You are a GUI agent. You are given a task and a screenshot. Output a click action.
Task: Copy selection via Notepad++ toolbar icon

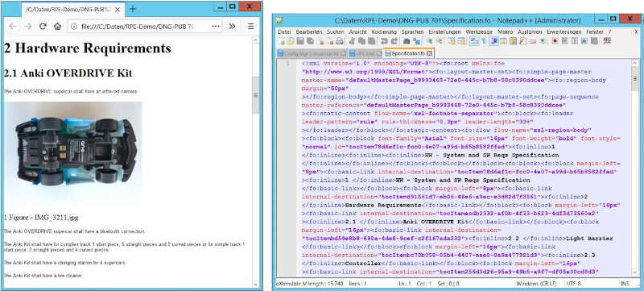click(361, 41)
